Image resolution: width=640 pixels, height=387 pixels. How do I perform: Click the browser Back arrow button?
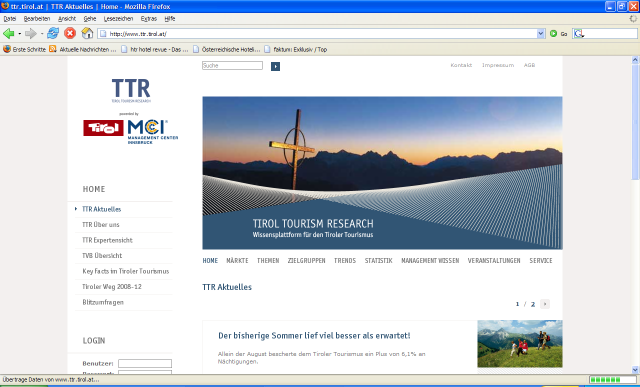pyautogui.click(x=9, y=33)
